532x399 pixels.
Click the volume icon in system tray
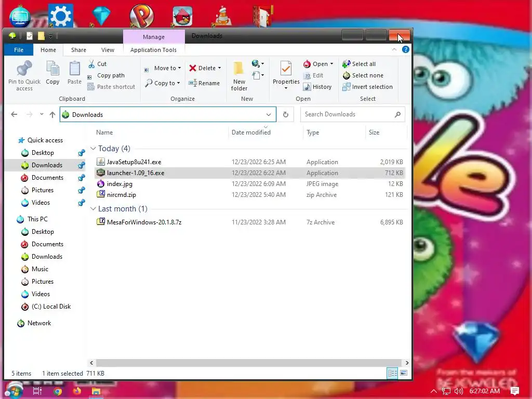pos(458,391)
